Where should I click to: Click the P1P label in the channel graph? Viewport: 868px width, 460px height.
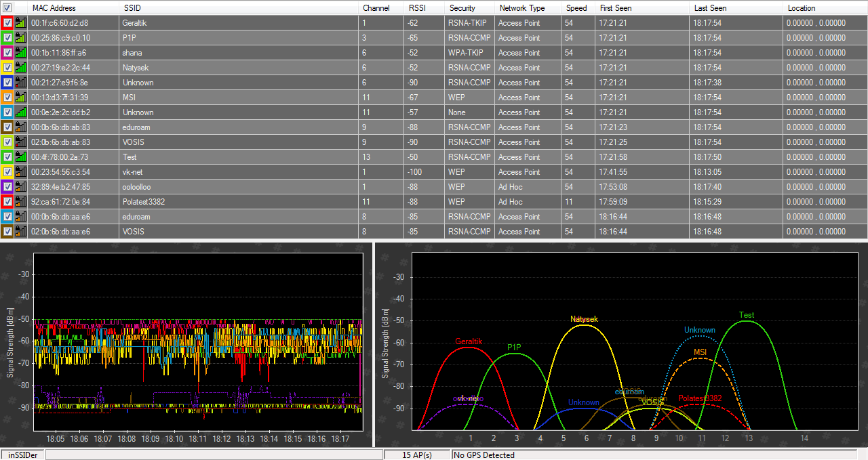pyautogui.click(x=514, y=348)
